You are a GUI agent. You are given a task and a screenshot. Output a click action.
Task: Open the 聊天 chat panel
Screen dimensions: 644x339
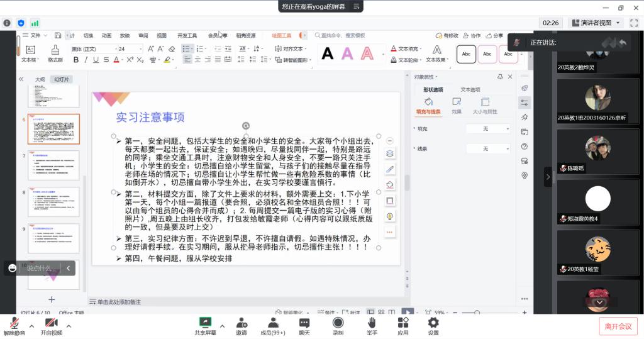[304, 322]
